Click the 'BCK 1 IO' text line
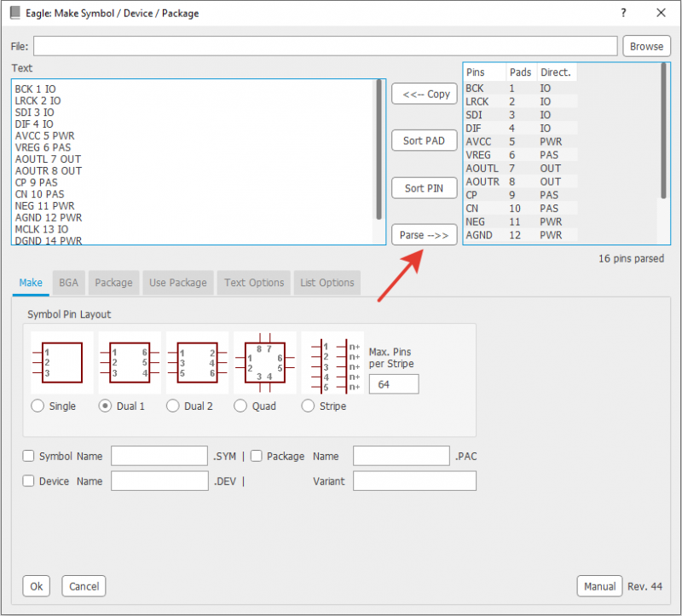 [35, 89]
